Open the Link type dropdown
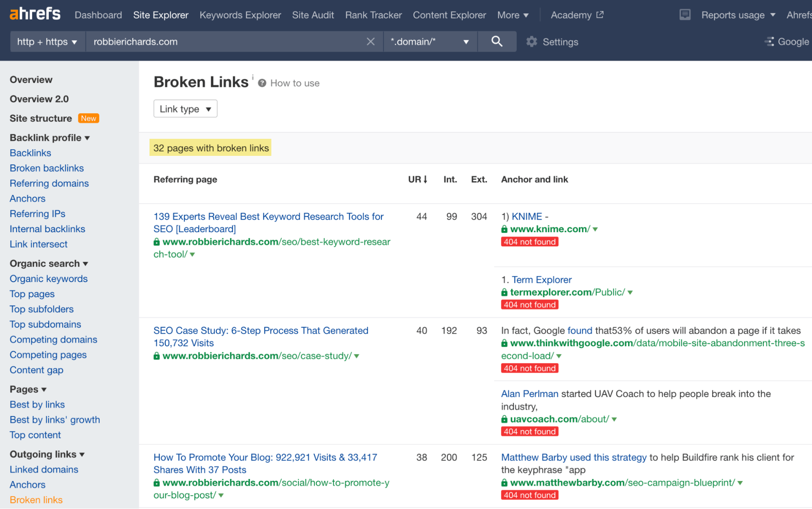Viewport: 812px width, 509px height. click(x=185, y=108)
